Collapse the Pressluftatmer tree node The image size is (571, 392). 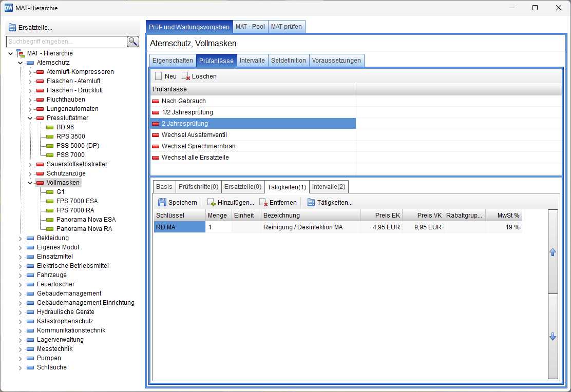click(x=30, y=118)
